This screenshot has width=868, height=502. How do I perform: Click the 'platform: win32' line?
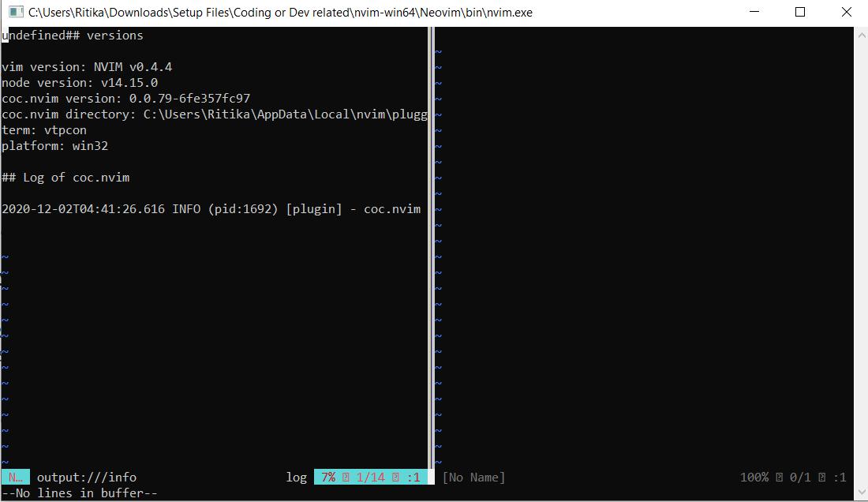click(x=54, y=146)
